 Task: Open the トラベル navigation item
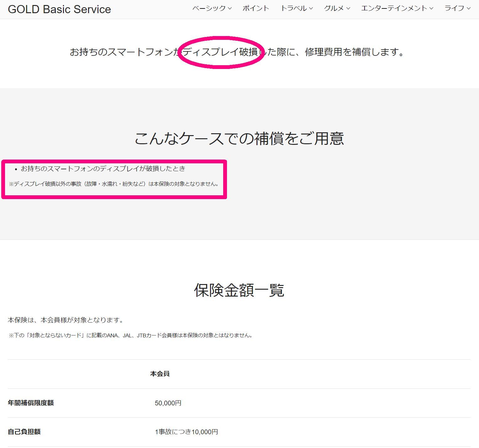[293, 8]
